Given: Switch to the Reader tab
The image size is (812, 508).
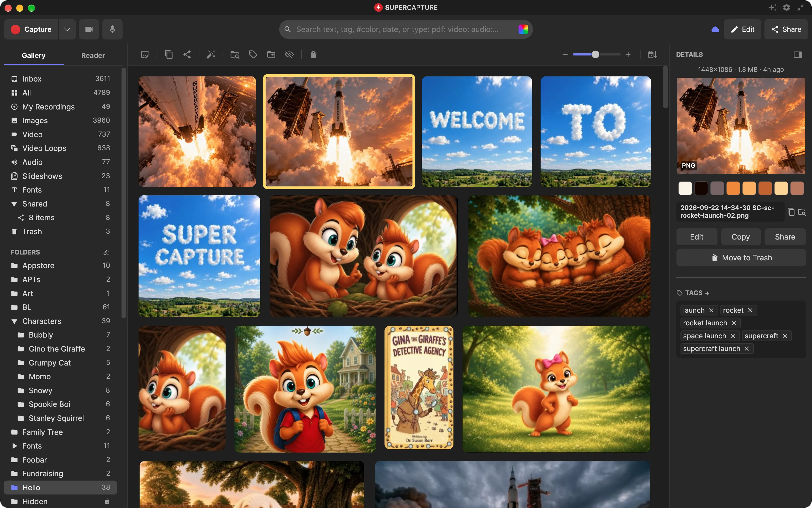Looking at the screenshot, I should (93, 55).
